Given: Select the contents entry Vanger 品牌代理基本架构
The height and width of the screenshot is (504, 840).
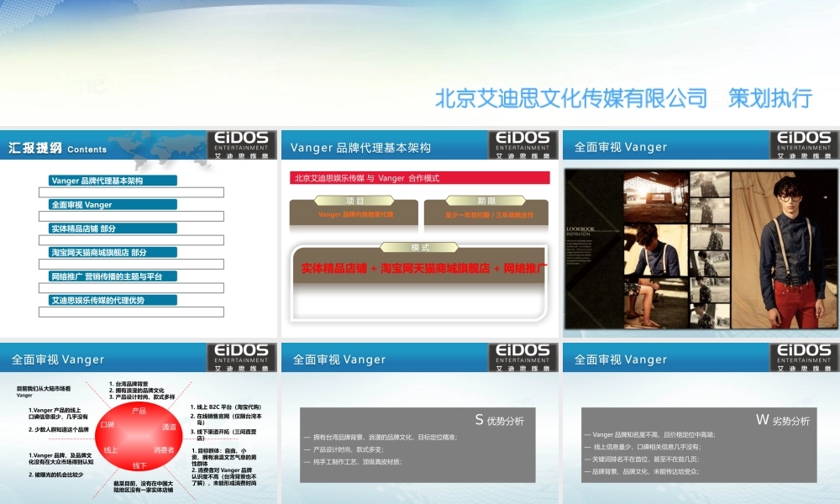Looking at the screenshot, I should pos(113,181).
